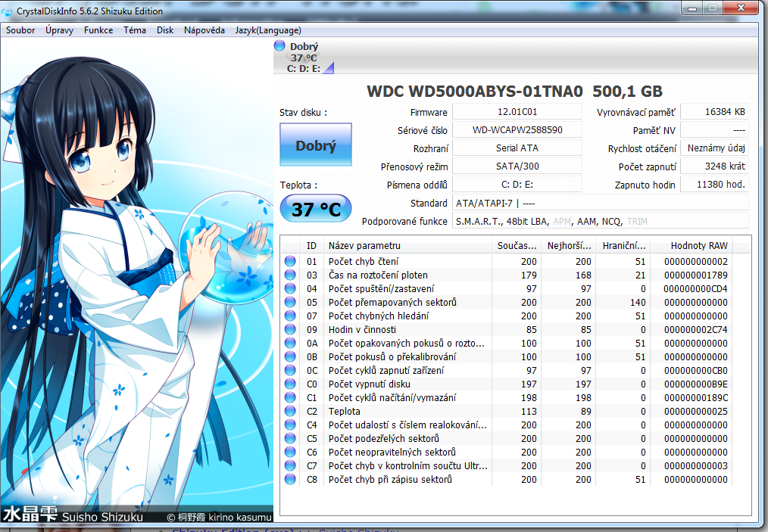Click the CrystalDiskInfo title bar app icon
This screenshot has height=532, width=768.
(x=7, y=11)
